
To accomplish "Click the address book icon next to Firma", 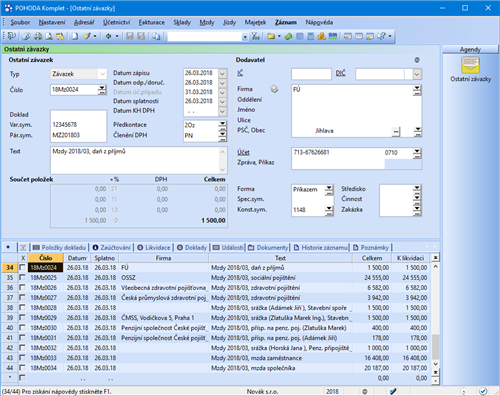I will click(274, 89).
